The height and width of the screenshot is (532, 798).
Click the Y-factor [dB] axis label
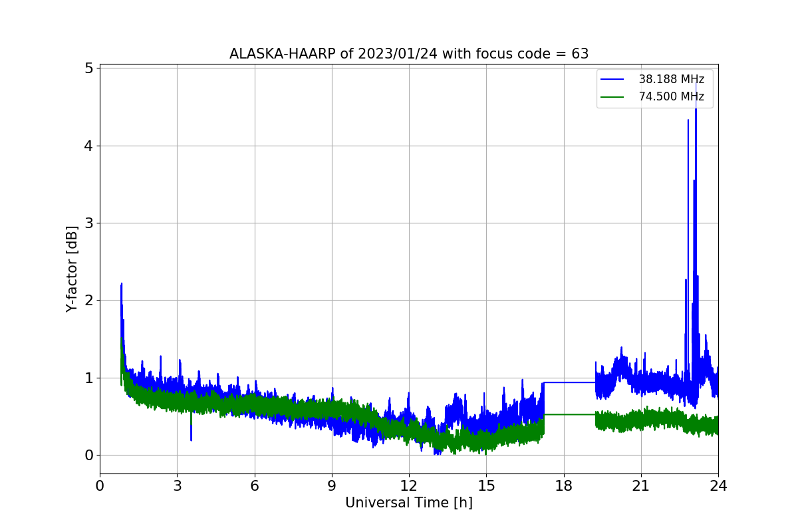[72, 269]
